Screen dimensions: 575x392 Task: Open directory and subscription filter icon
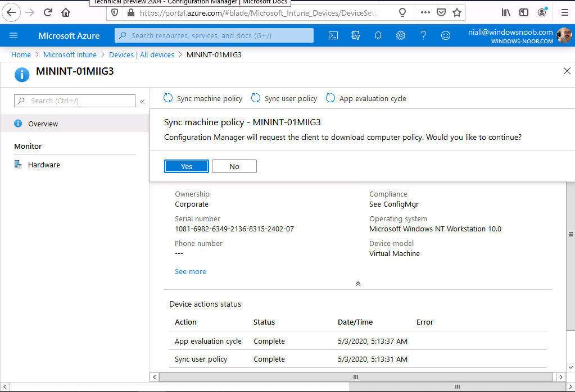click(x=355, y=35)
